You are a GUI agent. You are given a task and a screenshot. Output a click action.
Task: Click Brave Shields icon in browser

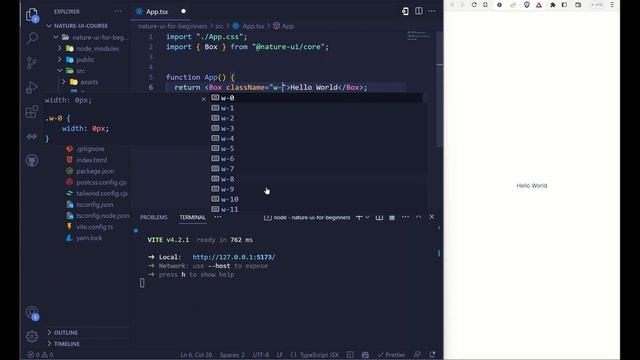(527, 5)
